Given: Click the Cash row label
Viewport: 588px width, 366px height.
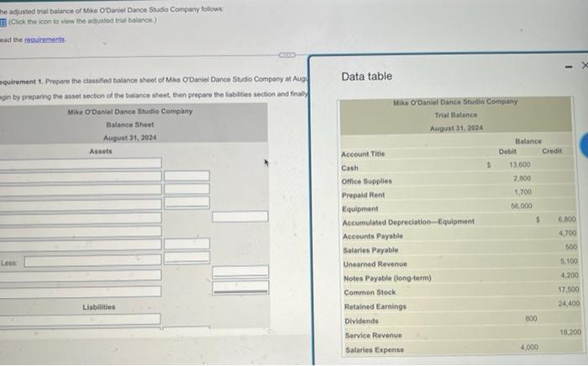Looking at the screenshot, I should [x=349, y=168].
